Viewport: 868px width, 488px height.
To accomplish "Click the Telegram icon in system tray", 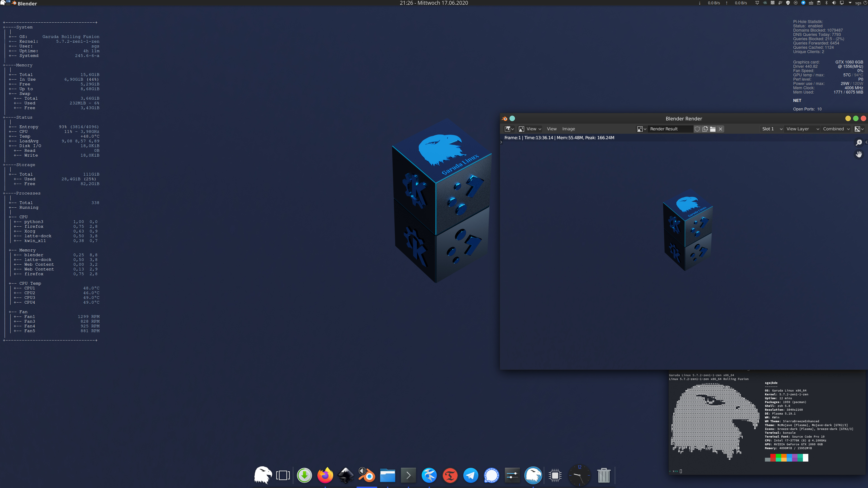I will pos(803,3).
